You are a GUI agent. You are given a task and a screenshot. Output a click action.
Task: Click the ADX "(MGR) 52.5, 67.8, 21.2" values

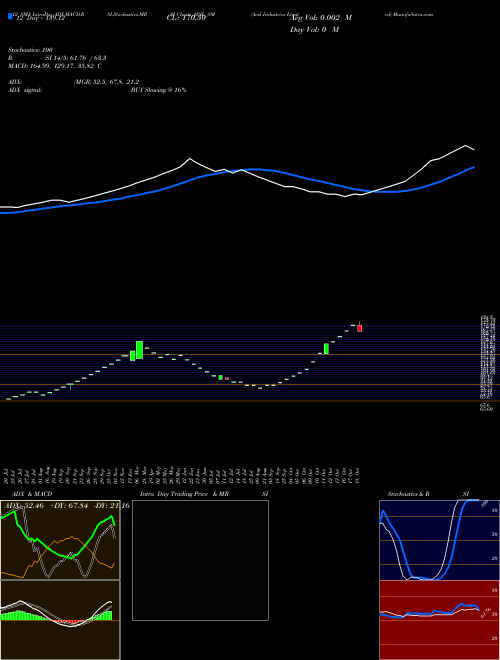point(106,82)
